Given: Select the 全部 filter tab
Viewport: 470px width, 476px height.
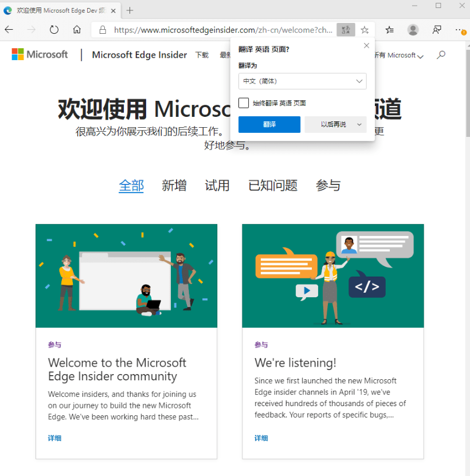Looking at the screenshot, I should tap(131, 186).
